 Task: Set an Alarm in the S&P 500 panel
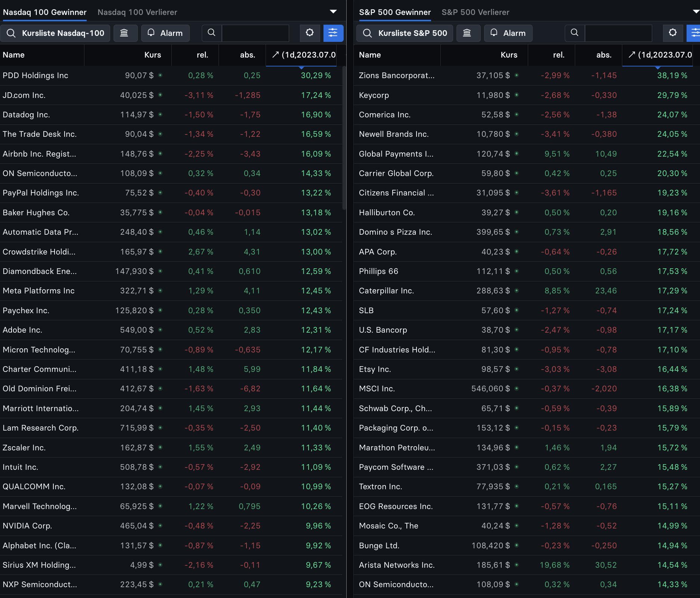coord(508,33)
